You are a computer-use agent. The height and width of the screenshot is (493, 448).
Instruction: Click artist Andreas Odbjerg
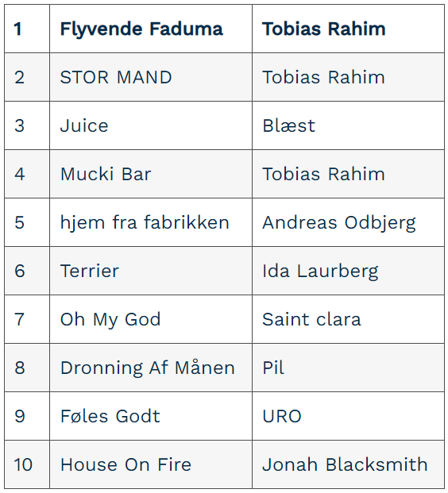coord(339,223)
